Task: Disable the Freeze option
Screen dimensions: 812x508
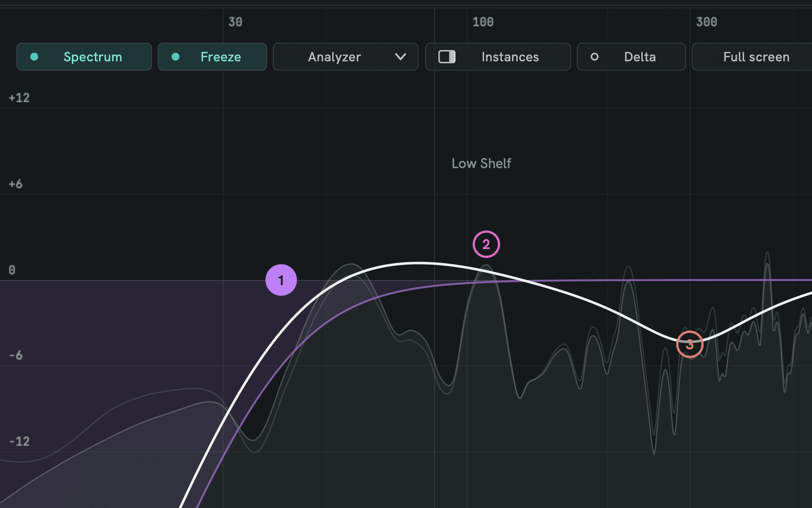Action: [x=212, y=57]
